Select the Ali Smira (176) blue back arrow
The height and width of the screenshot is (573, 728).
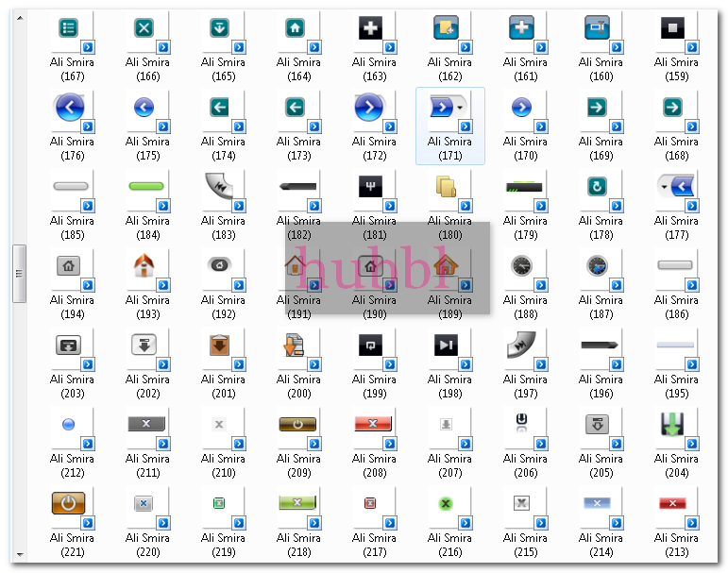tap(70, 108)
